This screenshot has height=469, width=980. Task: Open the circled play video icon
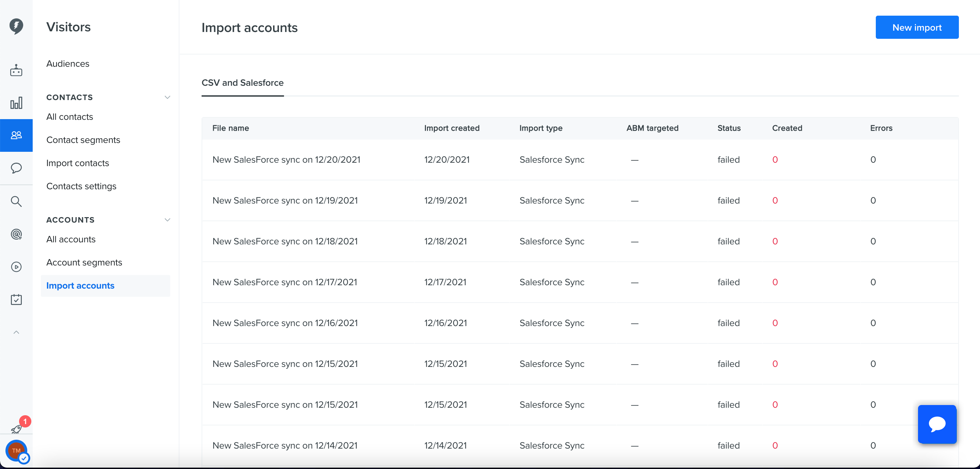16,267
